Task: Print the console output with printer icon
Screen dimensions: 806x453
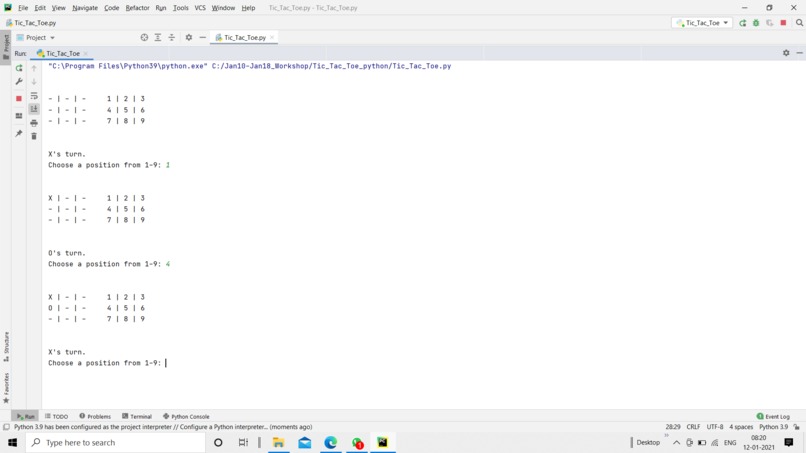Action: [x=34, y=123]
